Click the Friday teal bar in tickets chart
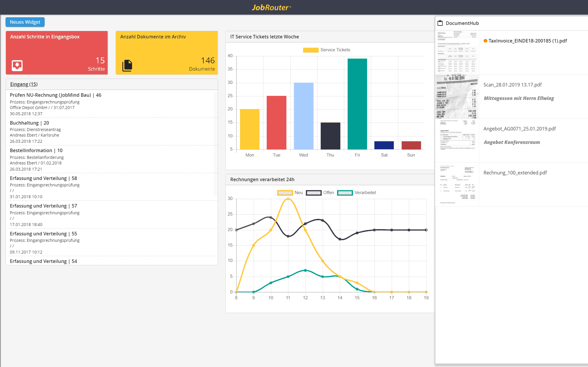This screenshot has height=367, width=588. click(x=357, y=104)
